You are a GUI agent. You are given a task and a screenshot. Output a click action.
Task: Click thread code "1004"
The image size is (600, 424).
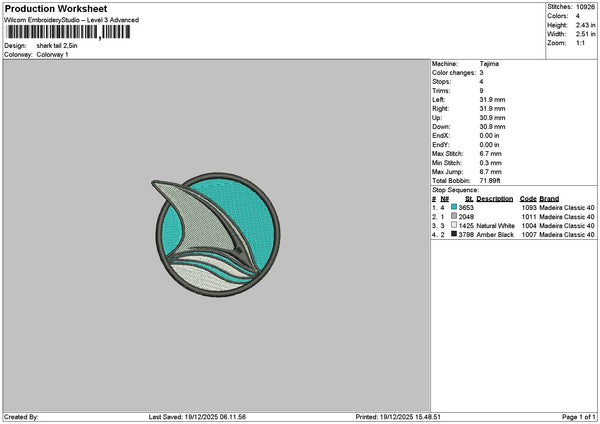point(529,226)
